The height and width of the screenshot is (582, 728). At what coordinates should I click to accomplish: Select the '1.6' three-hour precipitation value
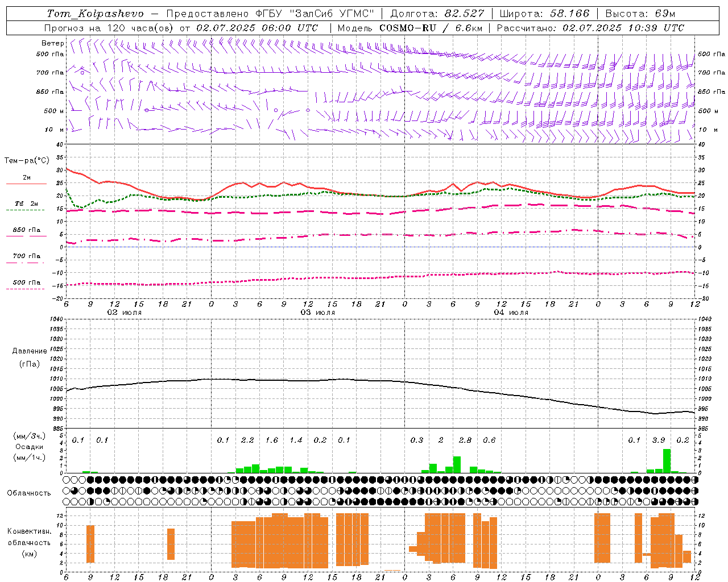coord(272,440)
